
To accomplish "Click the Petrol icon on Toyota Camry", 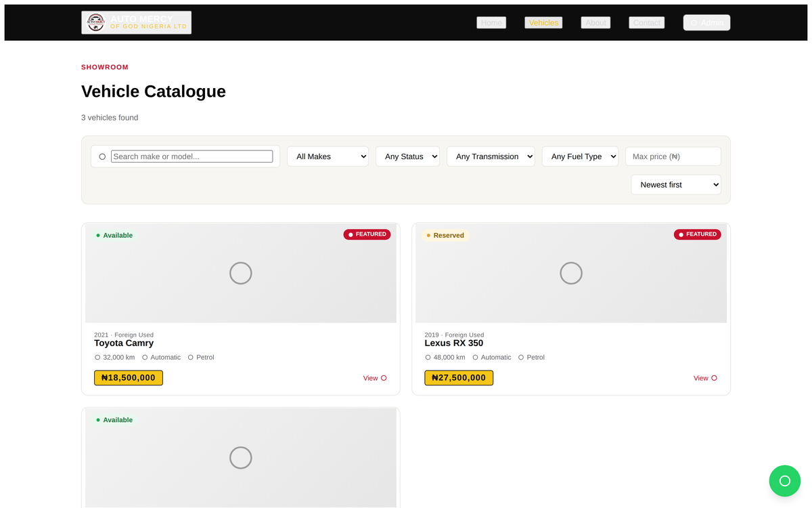I will click(191, 357).
